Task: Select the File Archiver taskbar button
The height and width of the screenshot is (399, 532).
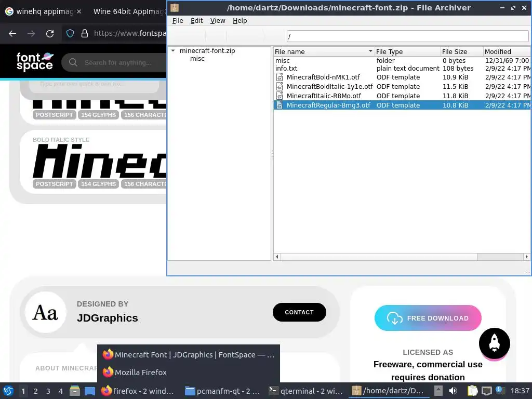Action: (x=389, y=391)
